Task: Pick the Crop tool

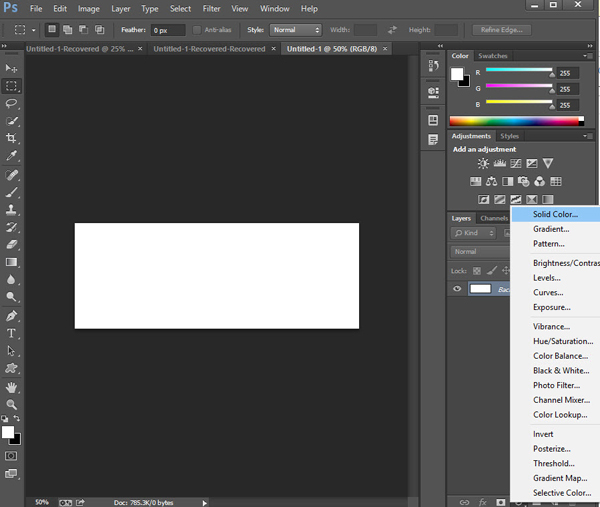Action: pos(12,138)
